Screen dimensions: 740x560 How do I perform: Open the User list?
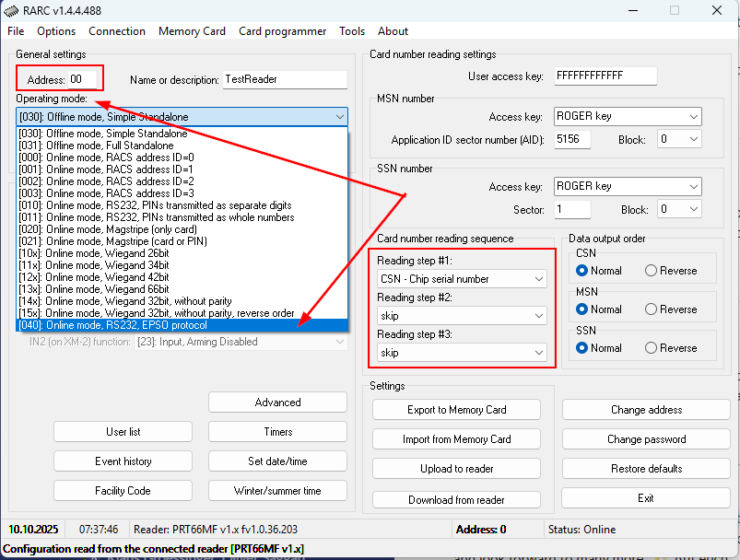coord(123,432)
